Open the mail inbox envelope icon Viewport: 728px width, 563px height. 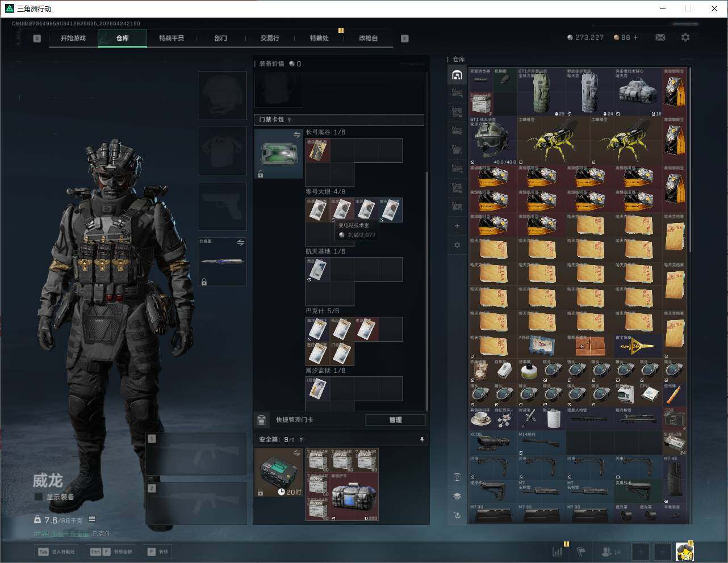coord(660,37)
